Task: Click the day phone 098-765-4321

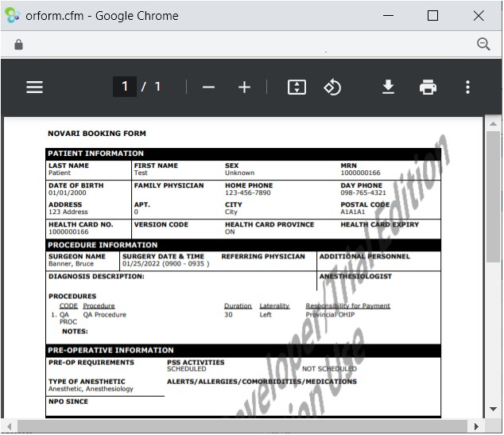Action: tap(363, 193)
